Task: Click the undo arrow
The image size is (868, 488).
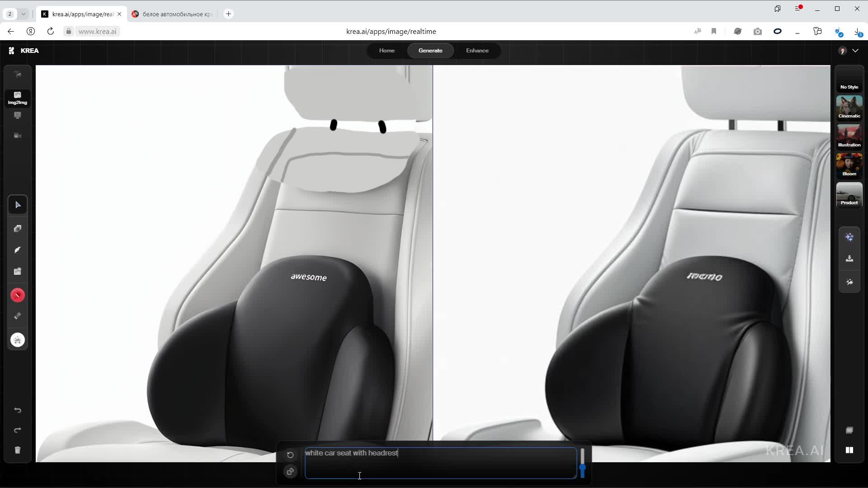Action: click(x=18, y=410)
